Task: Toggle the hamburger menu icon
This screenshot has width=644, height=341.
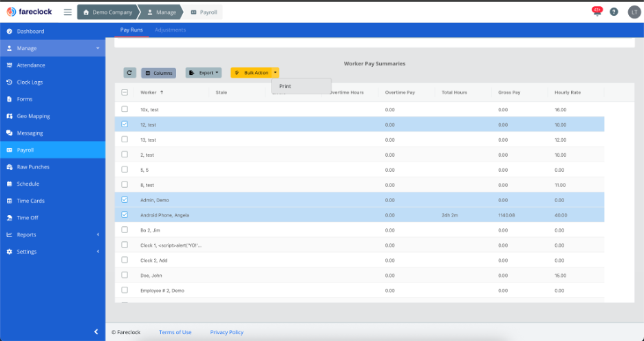Action: (67, 12)
